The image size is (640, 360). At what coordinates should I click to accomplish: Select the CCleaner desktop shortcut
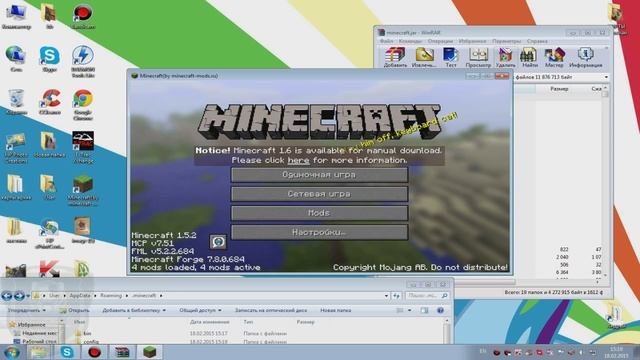tap(49, 102)
